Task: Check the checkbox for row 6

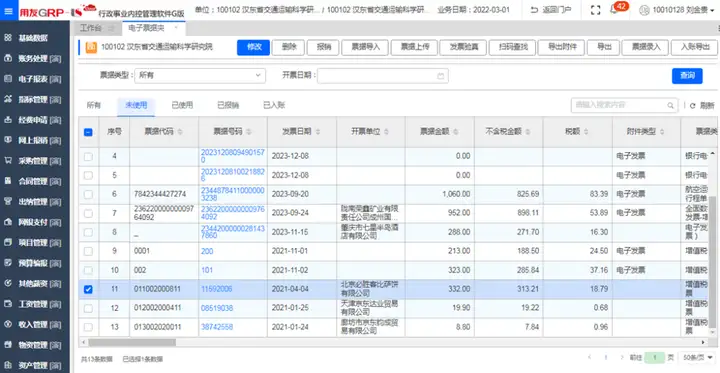Action: click(88, 194)
